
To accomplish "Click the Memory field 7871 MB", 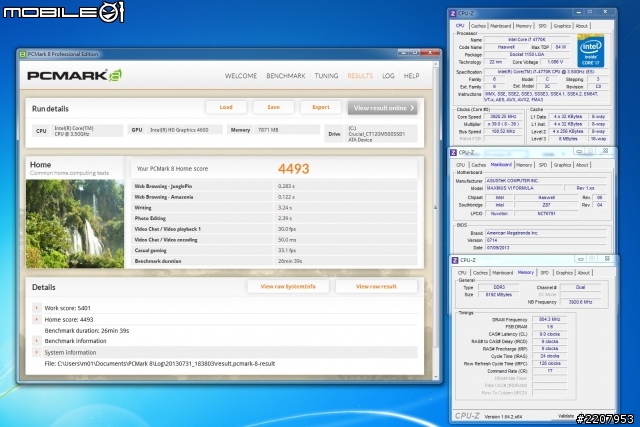I will [x=286, y=130].
